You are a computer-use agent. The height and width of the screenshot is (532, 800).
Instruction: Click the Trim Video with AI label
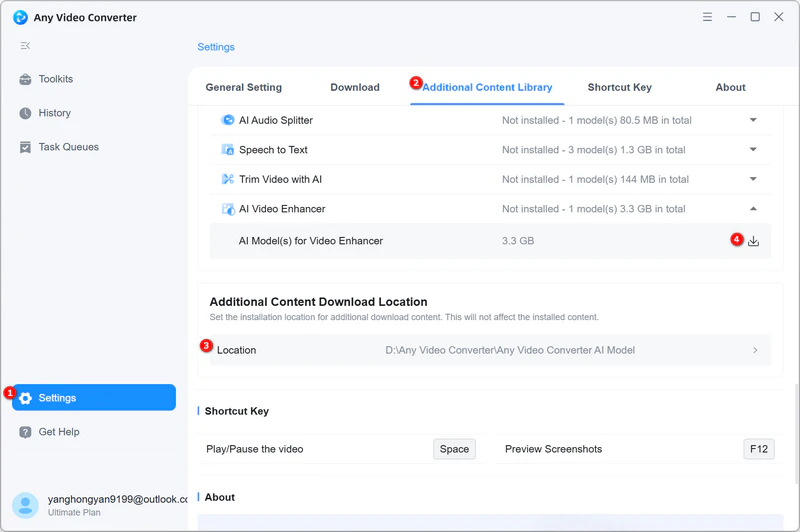[x=280, y=179]
